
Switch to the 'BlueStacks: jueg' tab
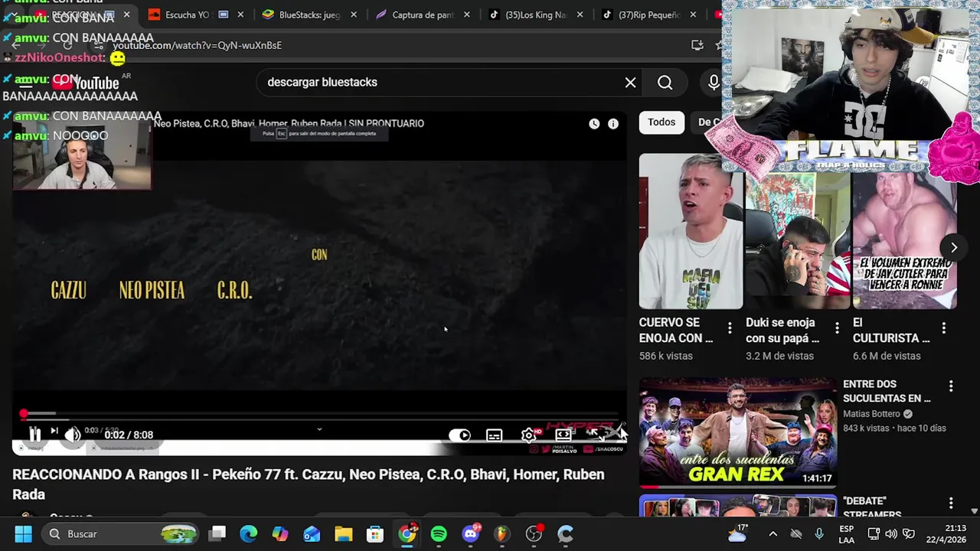309,15
